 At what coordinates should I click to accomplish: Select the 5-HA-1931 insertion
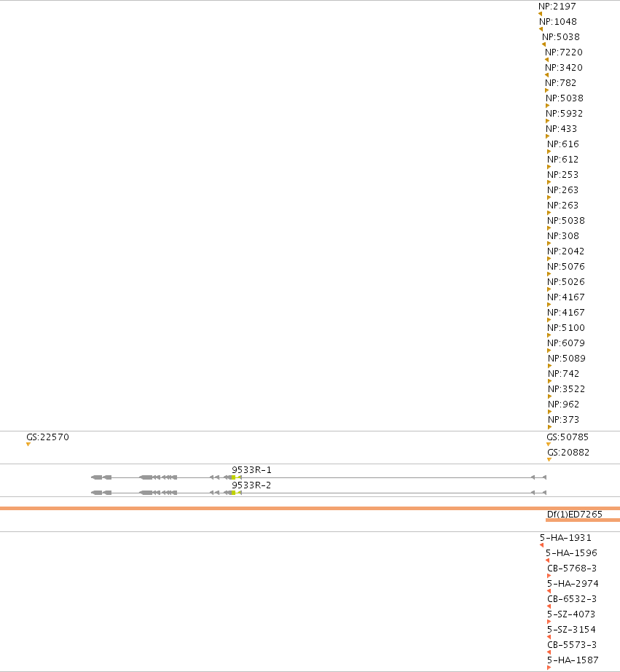[x=565, y=538]
